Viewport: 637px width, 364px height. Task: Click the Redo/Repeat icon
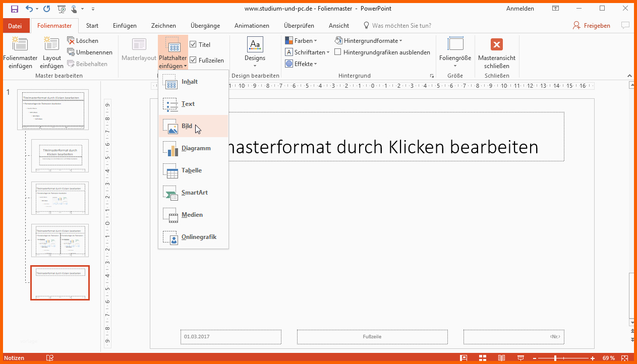click(x=47, y=9)
